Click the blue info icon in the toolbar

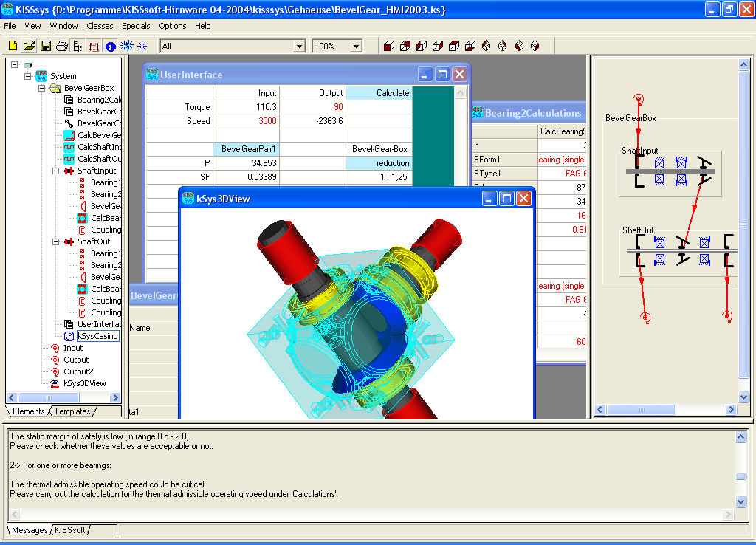(111, 47)
